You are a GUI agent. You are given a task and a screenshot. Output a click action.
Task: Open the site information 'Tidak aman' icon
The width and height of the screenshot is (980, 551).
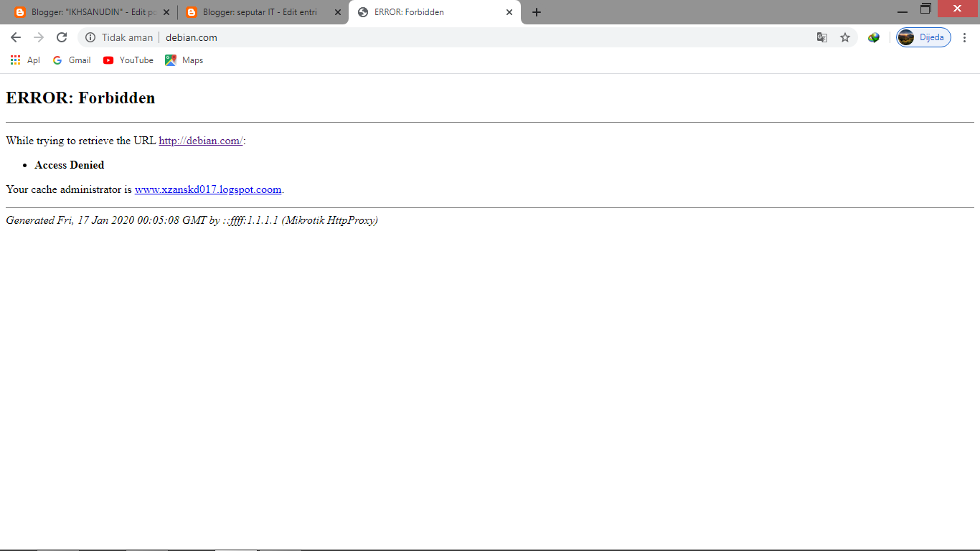click(90, 37)
